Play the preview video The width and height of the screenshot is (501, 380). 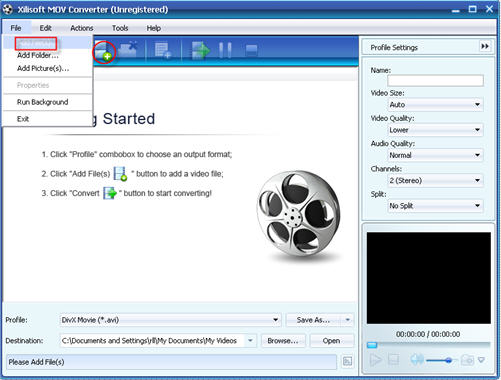pos(375,360)
